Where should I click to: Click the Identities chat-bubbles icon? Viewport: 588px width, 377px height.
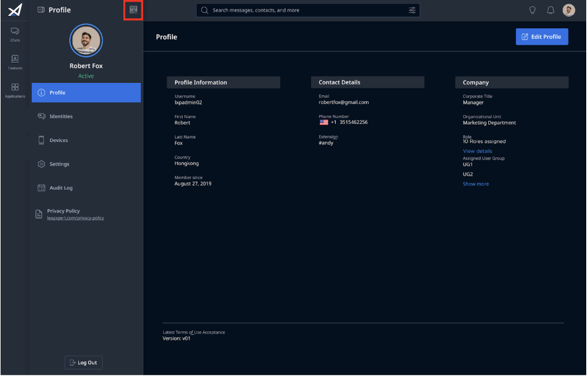coord(41,117)
